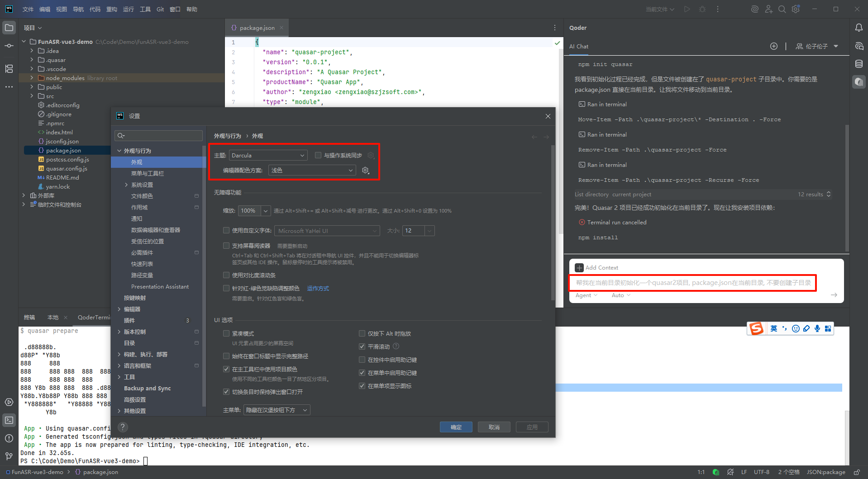Expand the Editor settings group
868x479 pixels.
(119, 309)
